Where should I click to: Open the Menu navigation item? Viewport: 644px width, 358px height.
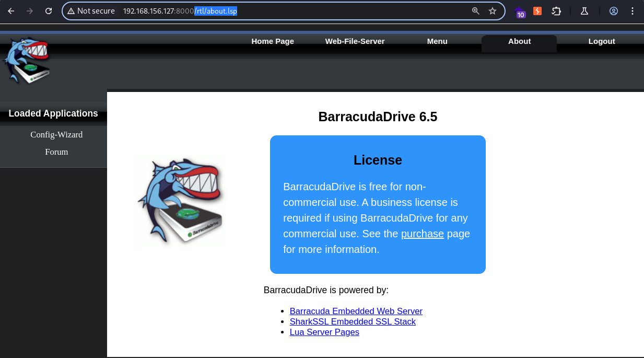click(x=437, y=41)
